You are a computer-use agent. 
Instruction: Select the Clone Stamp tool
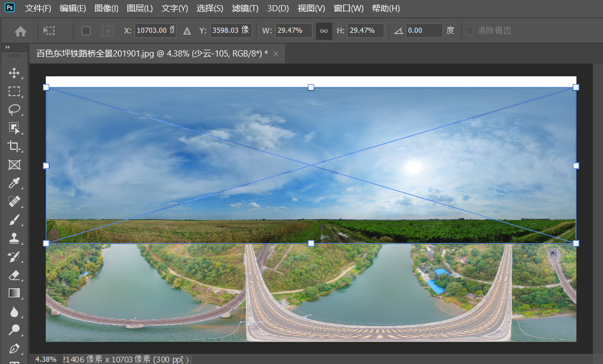click(x=15, y=239)
